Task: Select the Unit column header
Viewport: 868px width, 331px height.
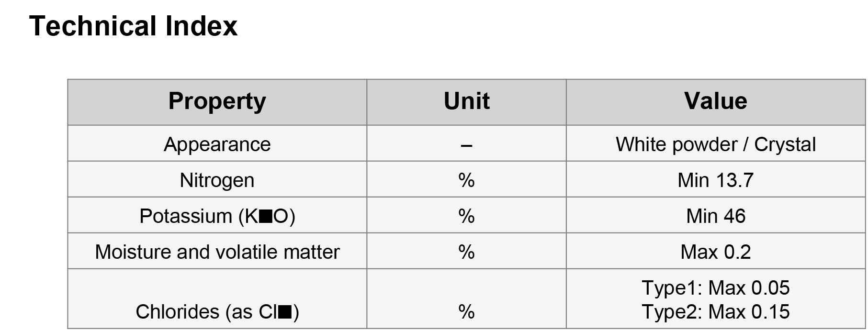Action: (x=466, y=101)
